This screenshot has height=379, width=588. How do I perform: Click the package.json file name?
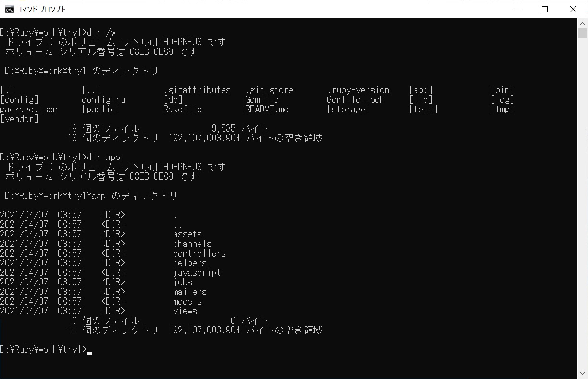[x=29, y=109]
